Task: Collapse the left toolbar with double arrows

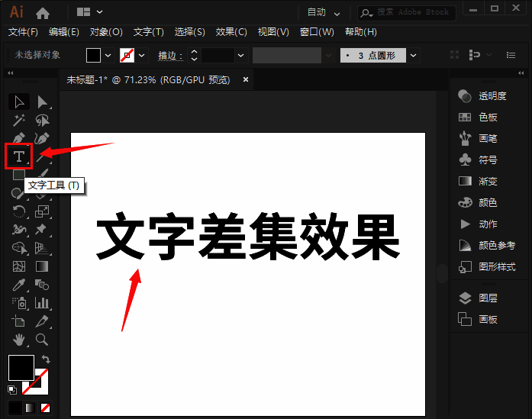Action: (x=11, y=73)
